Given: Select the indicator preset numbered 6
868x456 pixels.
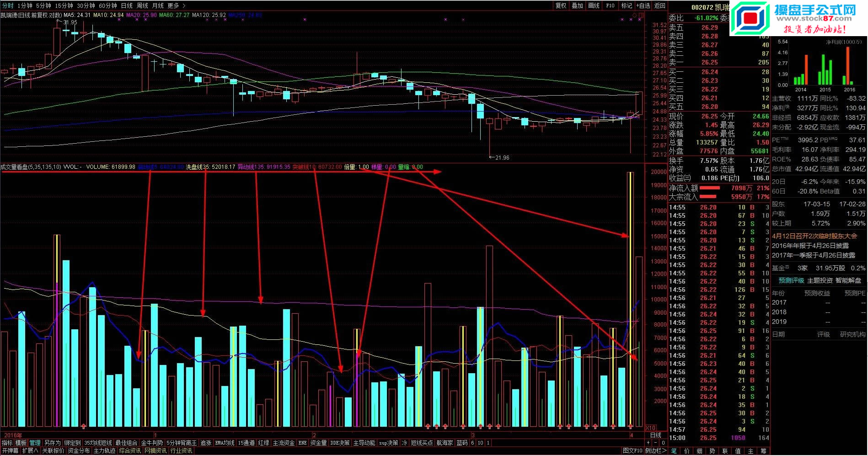Looking at the screenshot, I should click(472, 443).
